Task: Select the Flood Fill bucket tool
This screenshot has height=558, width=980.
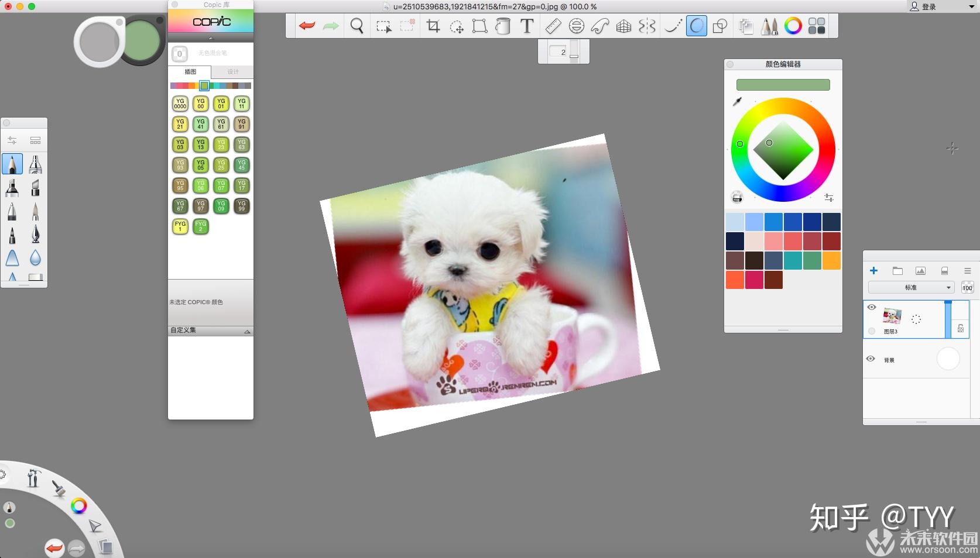Action: (x=503, y=26)
